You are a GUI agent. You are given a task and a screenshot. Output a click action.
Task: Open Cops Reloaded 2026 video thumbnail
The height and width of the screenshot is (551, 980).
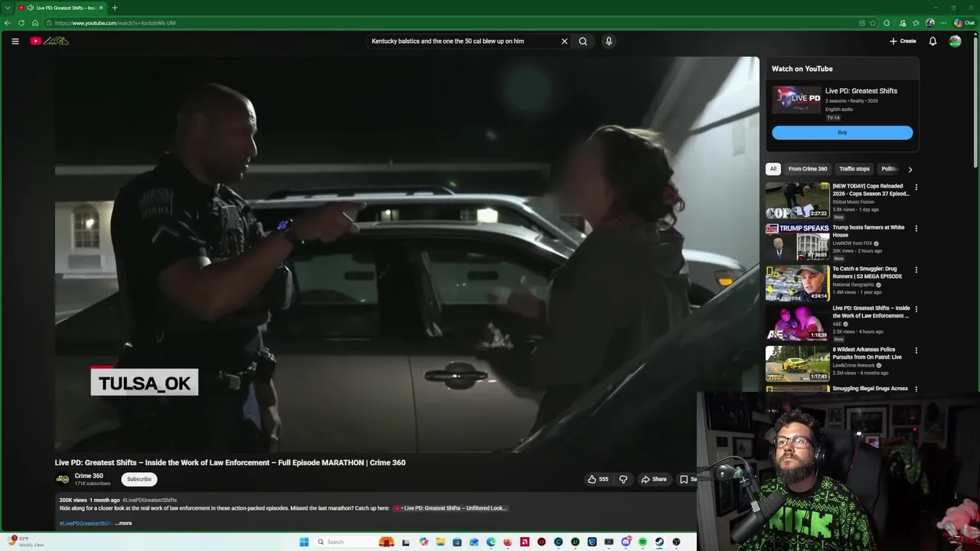797,201
